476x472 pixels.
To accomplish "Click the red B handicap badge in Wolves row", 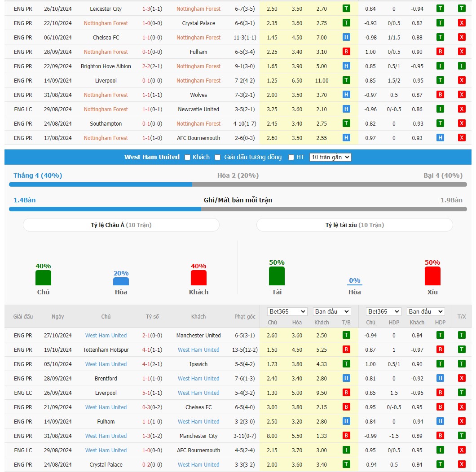I will coord(440,95).
